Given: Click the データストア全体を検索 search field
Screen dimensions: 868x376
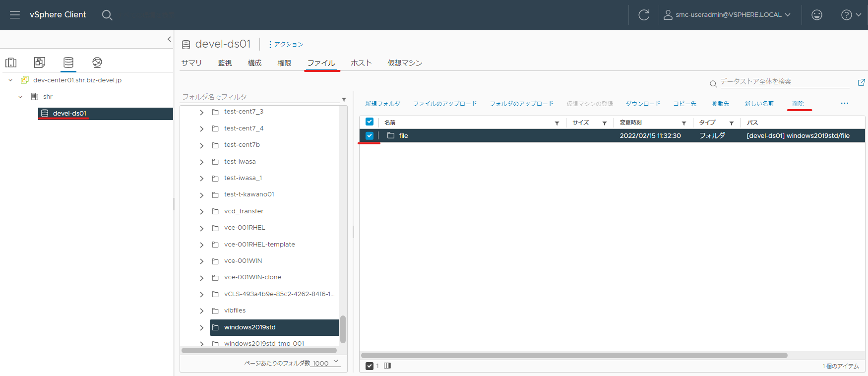Looking at the screenshot, I should point(785,82).
